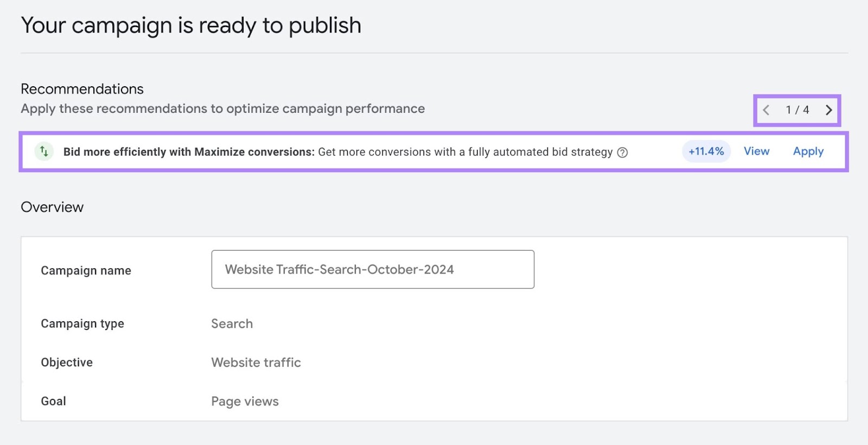Click the recommendations counter showing 1 / 4
868x445 pixels.
[797, 110]
